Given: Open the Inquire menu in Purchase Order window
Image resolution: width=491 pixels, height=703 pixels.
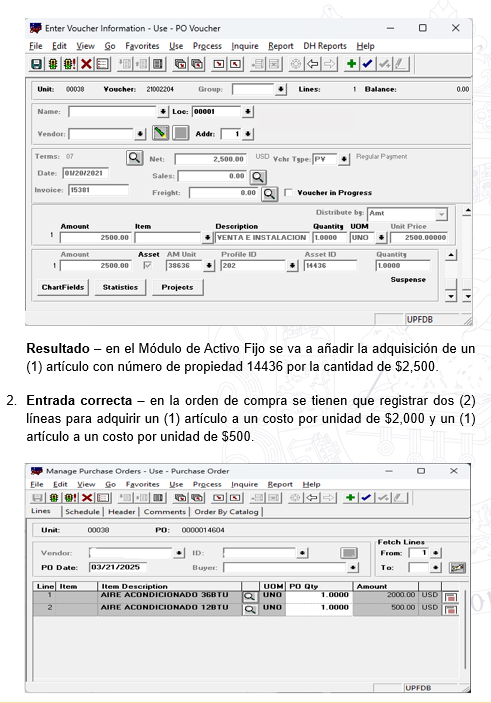Looking at the screenshot, I should point(244,484).
